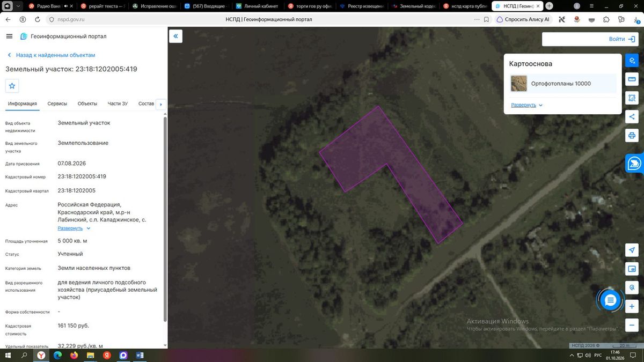Screen dimensions: 644x362
Task: Select the Ортофотопланы 10000 basemap thumbnail
Action: pos(519,84)
